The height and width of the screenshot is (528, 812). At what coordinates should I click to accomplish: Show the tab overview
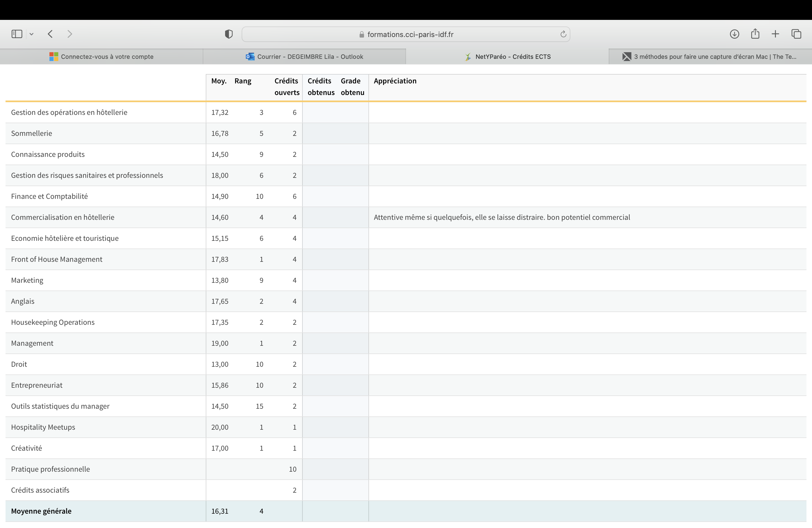pyautogui.click(x=796, y=34)
